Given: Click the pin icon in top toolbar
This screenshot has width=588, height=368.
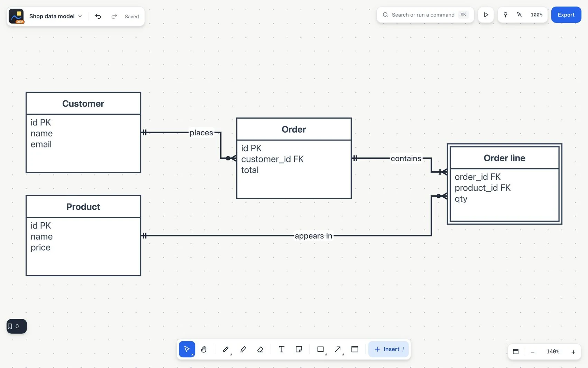Looking at the screenshot, I should (x=505, y=15).
